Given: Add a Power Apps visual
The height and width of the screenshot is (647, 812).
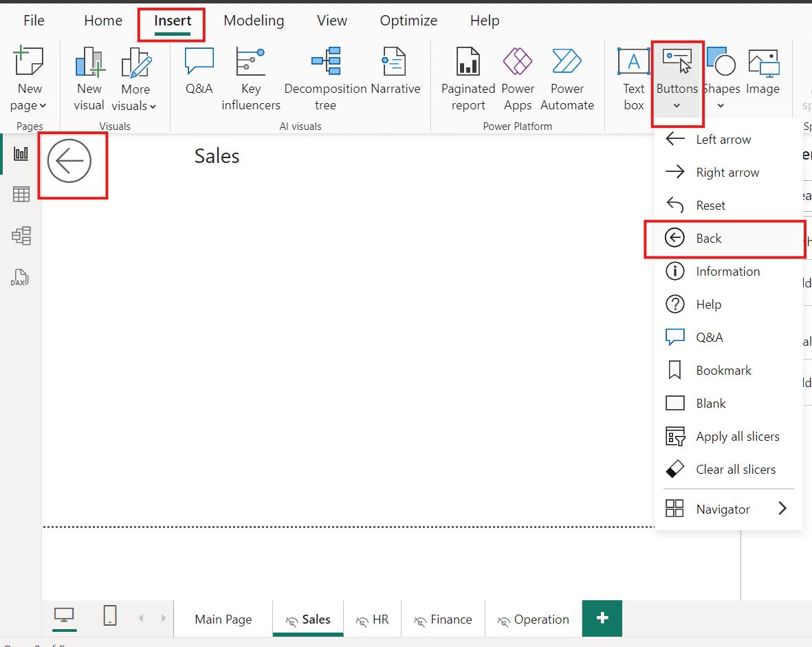Looking at the screenshot, I should pyautogui.click(x=518, y=63).
